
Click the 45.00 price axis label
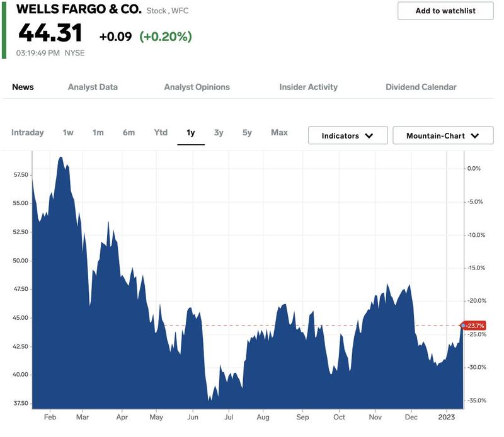point(21,318)
